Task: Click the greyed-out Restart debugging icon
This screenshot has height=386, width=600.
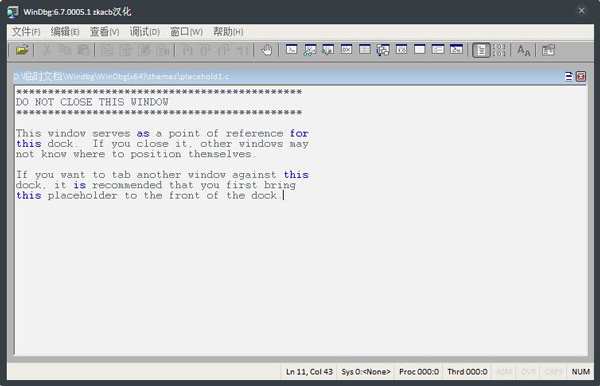Action: point(126,50)
